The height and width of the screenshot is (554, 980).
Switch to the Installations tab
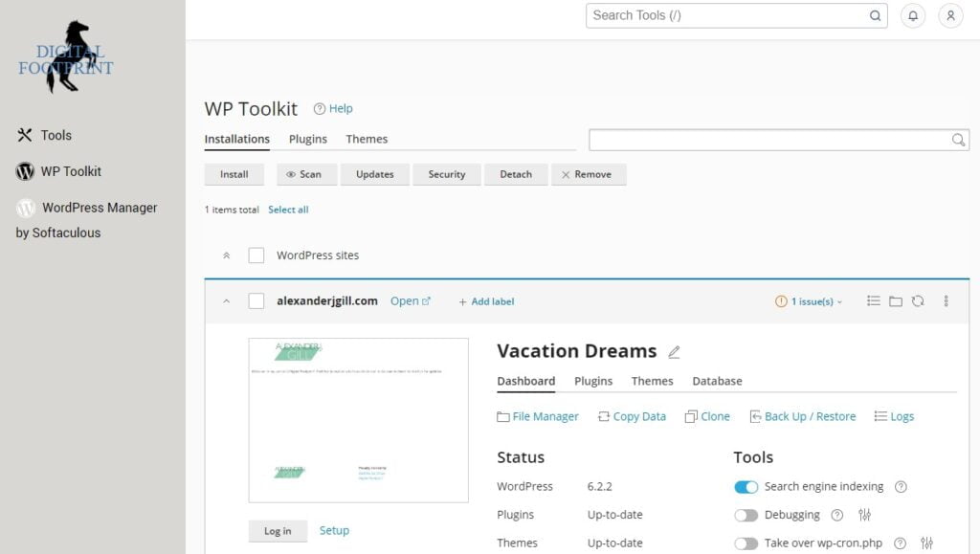[237, 139]
